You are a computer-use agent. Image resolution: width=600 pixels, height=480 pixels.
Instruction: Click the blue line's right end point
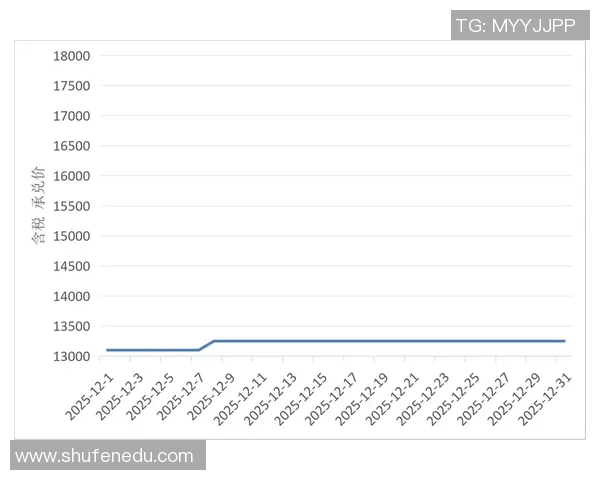click(565, 341)
